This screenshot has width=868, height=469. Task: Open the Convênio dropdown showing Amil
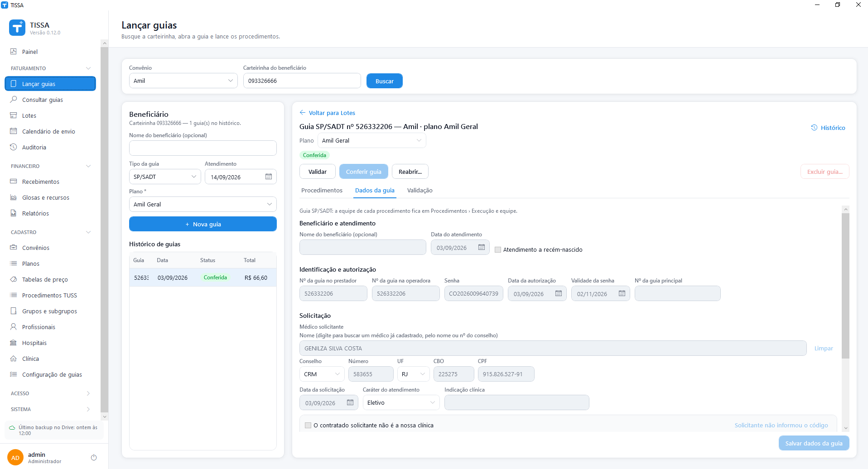(x=183, y=81)
